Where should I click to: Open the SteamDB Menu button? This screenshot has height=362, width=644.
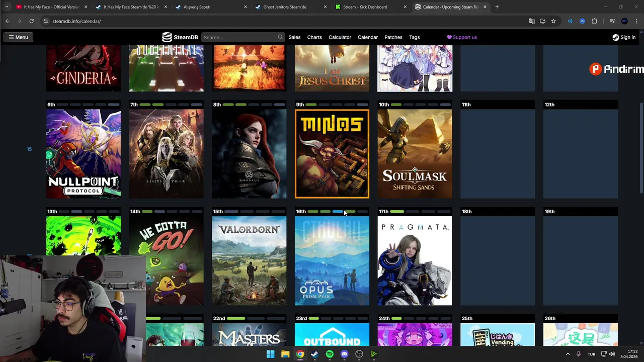pyautogui.click(x=18, y=37)
